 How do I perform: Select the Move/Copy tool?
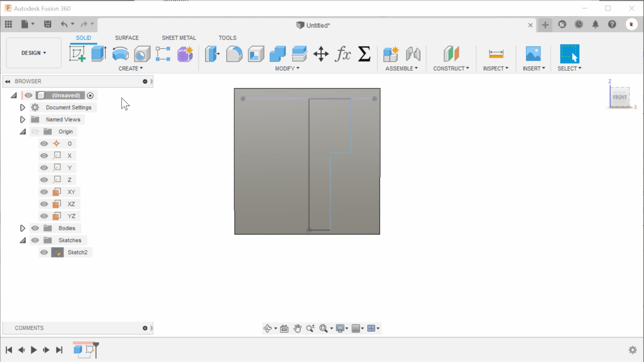(321, 54)
